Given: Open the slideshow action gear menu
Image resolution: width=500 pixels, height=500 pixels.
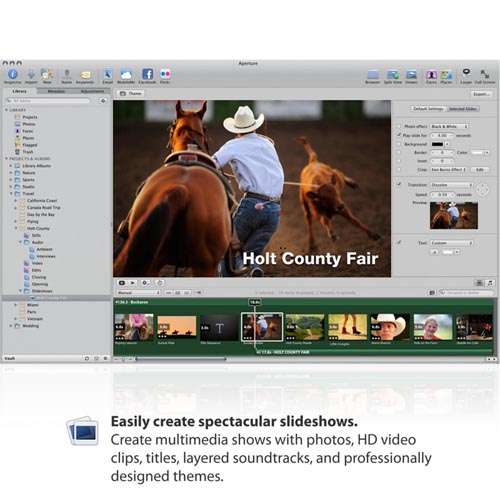Looking at the screenshot, I should 145,283.
